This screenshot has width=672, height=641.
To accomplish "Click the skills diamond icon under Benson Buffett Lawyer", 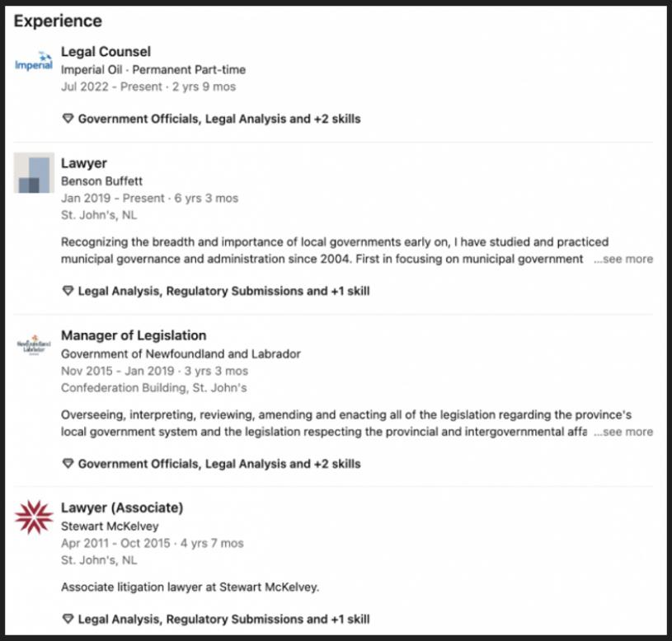I will tap(68, 291).
